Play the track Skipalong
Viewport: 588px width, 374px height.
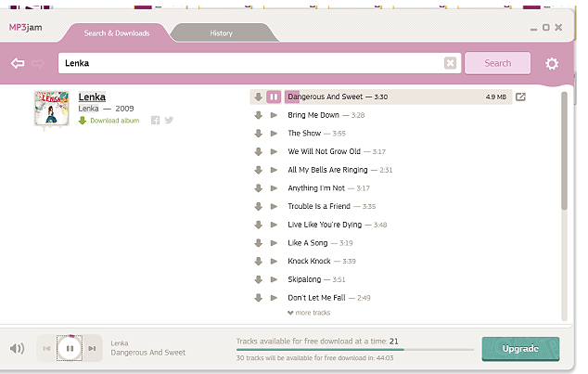pyautogui.click(x=275, y=279)
